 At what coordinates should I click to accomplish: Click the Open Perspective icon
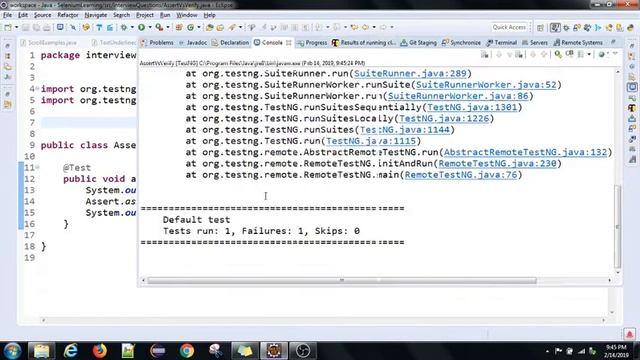(540, 28)
